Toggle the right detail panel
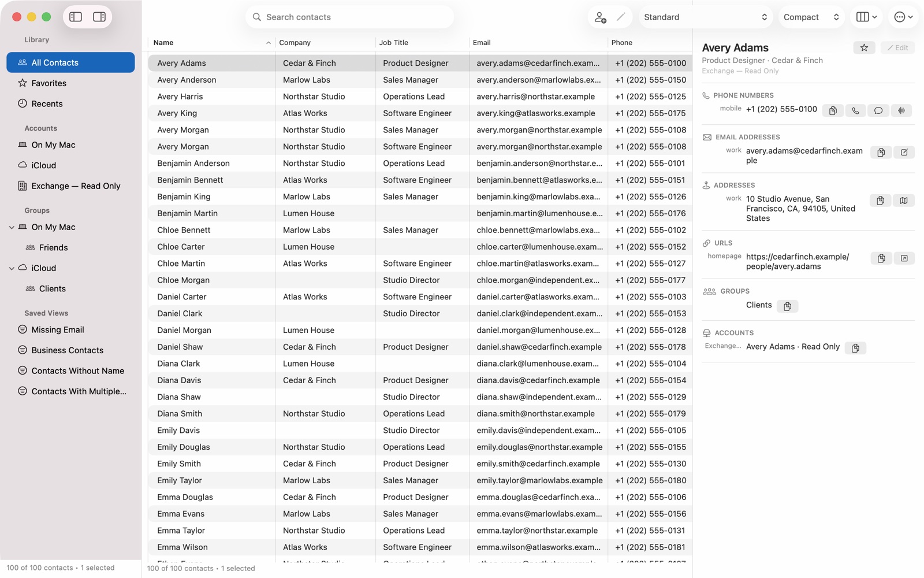Screen dimensions: 924x578 [99, 17]
